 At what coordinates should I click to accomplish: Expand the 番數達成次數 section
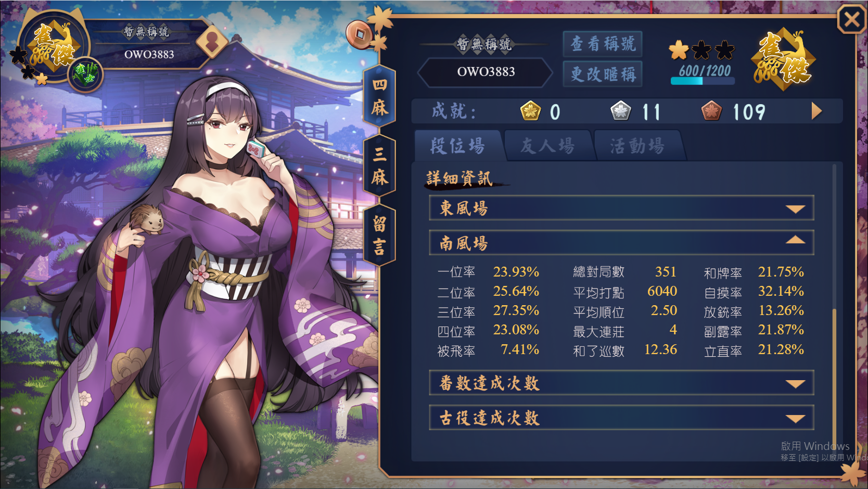click(x=621, y=383)
